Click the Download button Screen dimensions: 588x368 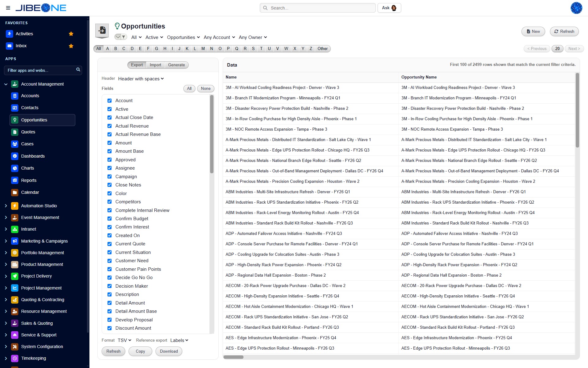pos(169,351)
